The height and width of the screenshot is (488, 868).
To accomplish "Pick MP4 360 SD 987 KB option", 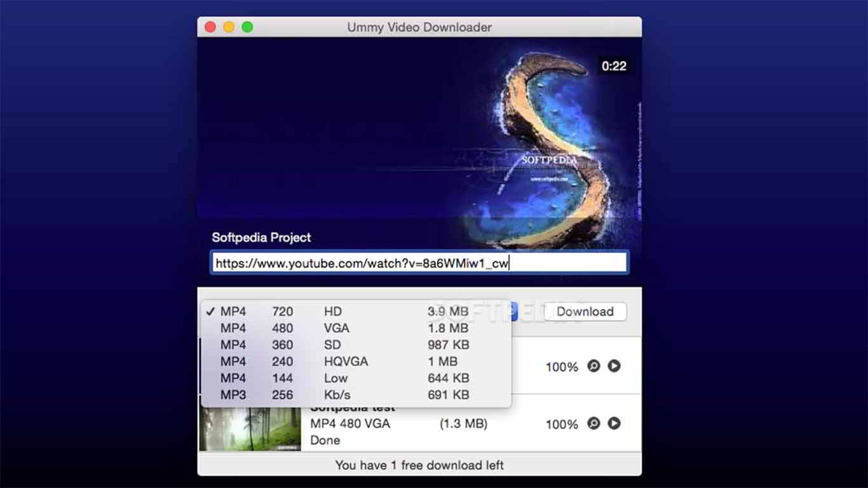I will point(356,344).
